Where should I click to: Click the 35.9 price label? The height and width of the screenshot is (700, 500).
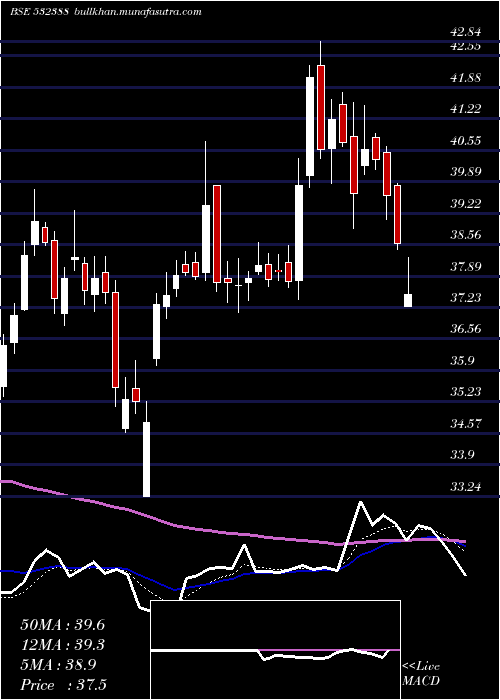click(462, 360)
